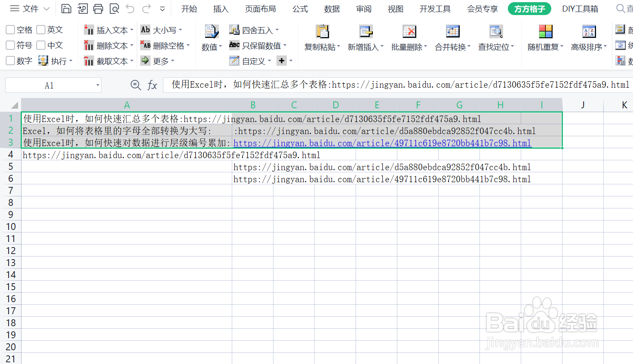This screenshot has width=633, height=364.
Task: Click the zoom magnifier beside formula bar
Action: (x=135, y=85)
